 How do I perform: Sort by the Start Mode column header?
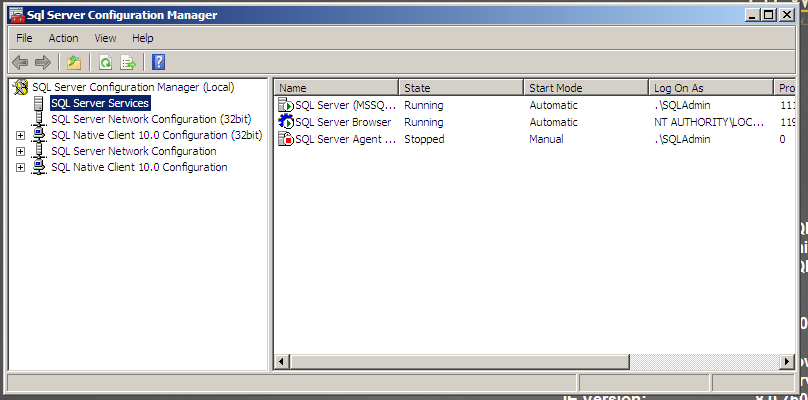[x=586, y=88]
